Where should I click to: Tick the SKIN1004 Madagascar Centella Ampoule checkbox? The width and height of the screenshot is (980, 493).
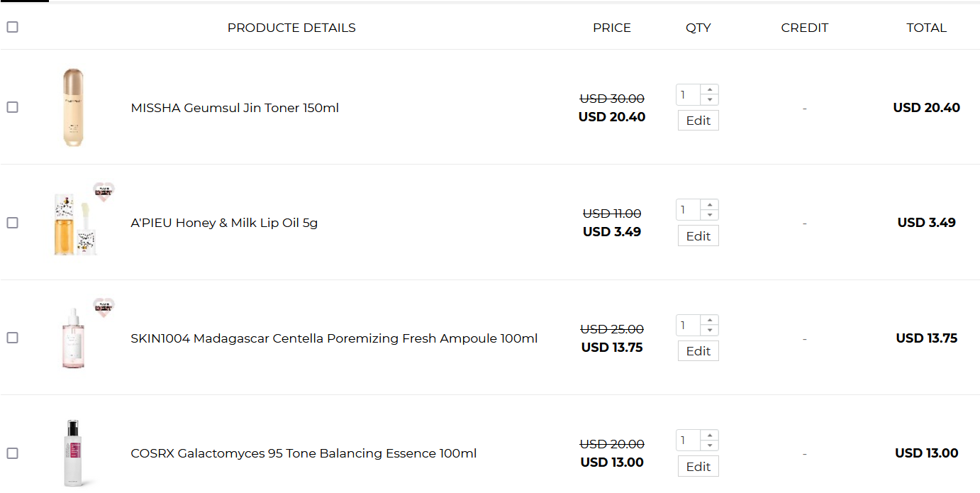point(12,338)
